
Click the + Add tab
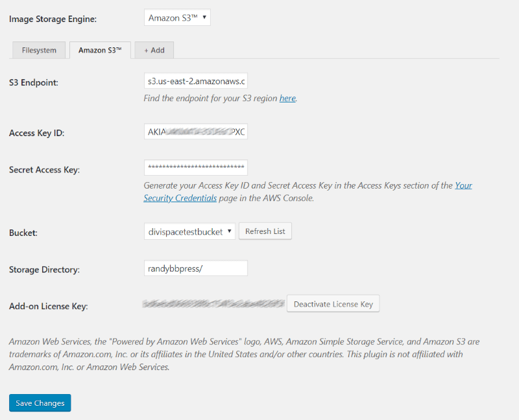click(x=154, y=50)
